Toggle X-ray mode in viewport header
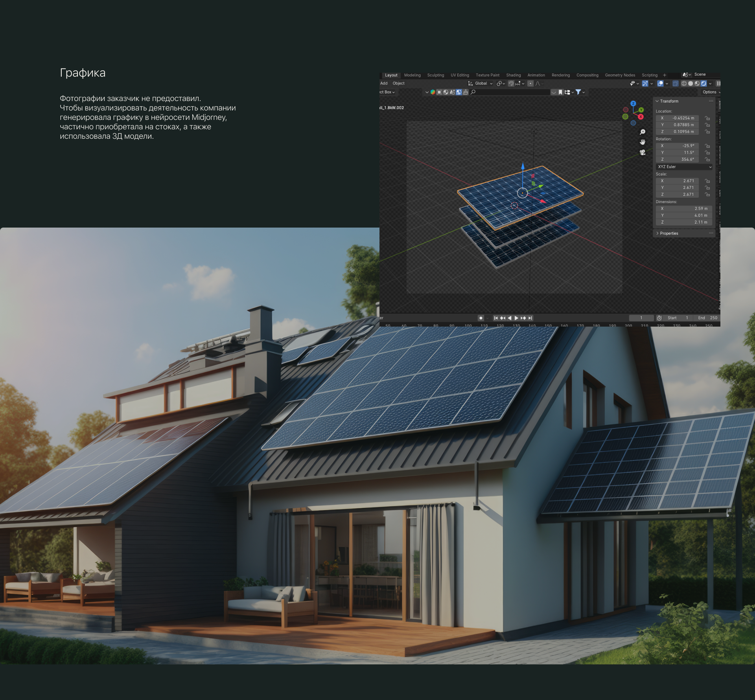Image resolution: width=755 pixels, height=700 pixels. [x=675, y=83]
